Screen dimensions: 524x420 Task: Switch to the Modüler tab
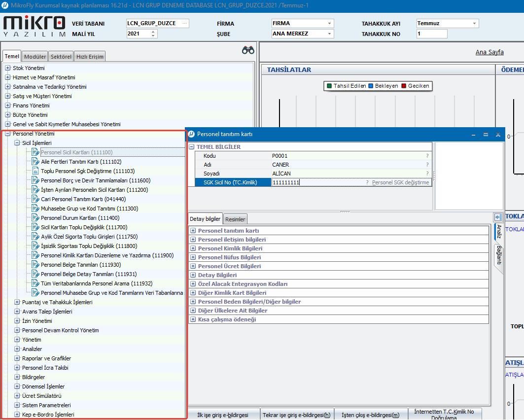[35, 57]
